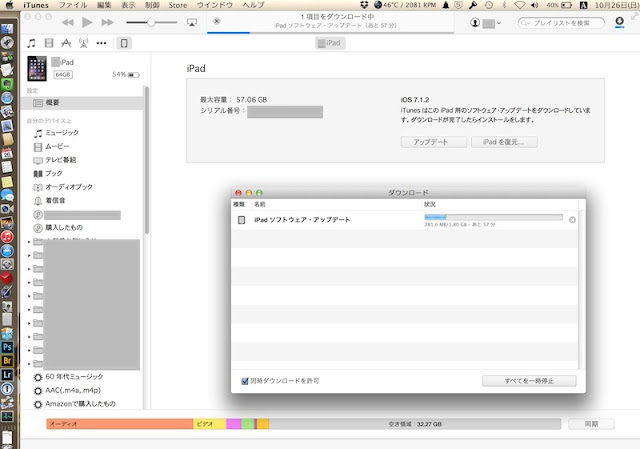640x449 pixels.
Task: Expand the last playlist folder triangle
Action: click(29, 363)
